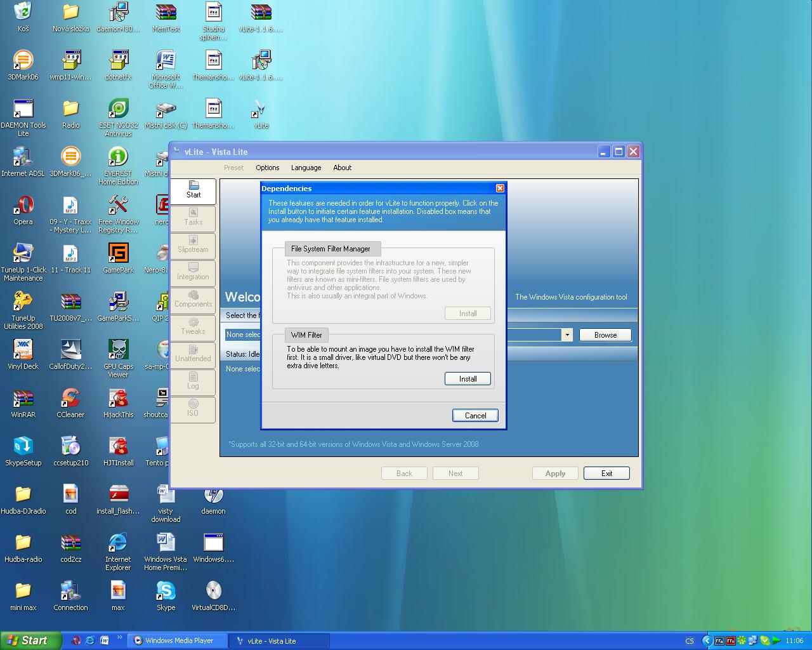This screenshot has width=812, height=650.
Task: Click Browse to locate Vista files
Action: click(605, 335)
